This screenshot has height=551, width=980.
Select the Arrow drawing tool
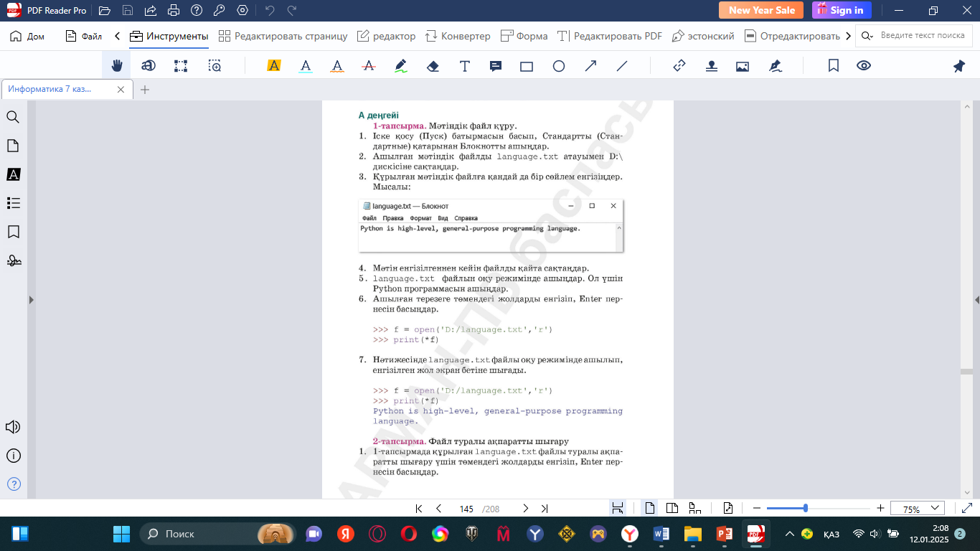[x=590, y=66]
